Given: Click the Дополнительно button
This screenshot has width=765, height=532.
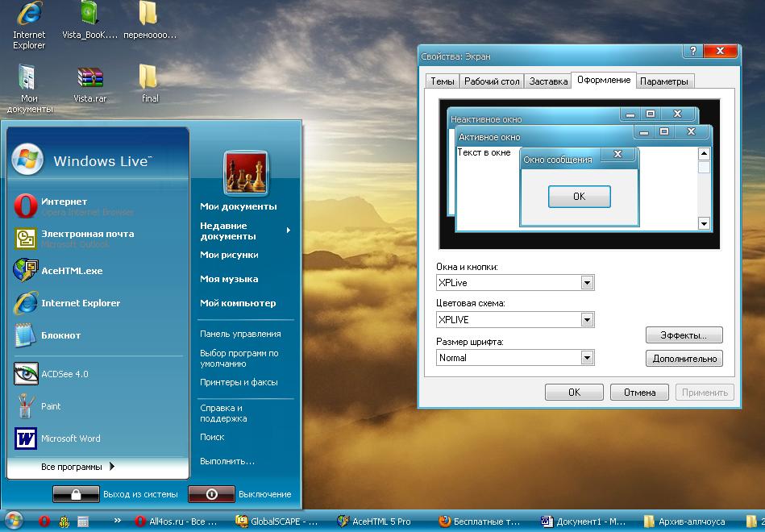Looking at the screenshot, I should (684, 359).
